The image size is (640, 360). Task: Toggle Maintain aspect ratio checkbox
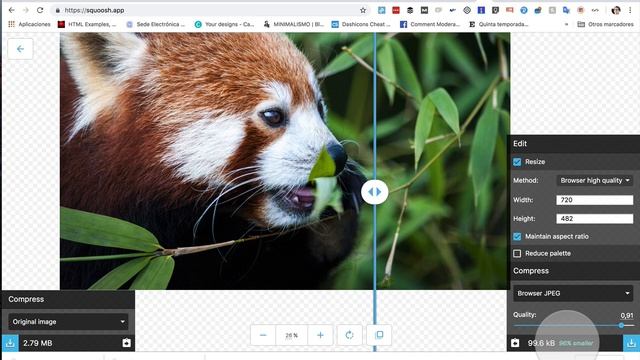(x=517, y=236)
